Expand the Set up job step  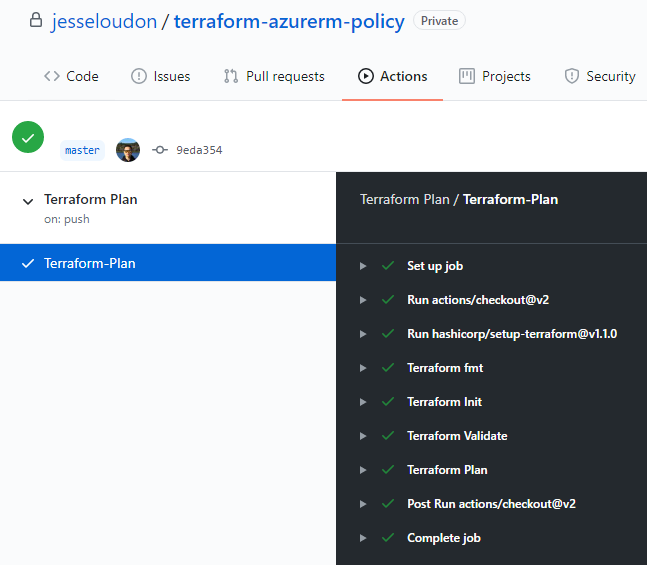pyautogui.click(x=363, y=266)
